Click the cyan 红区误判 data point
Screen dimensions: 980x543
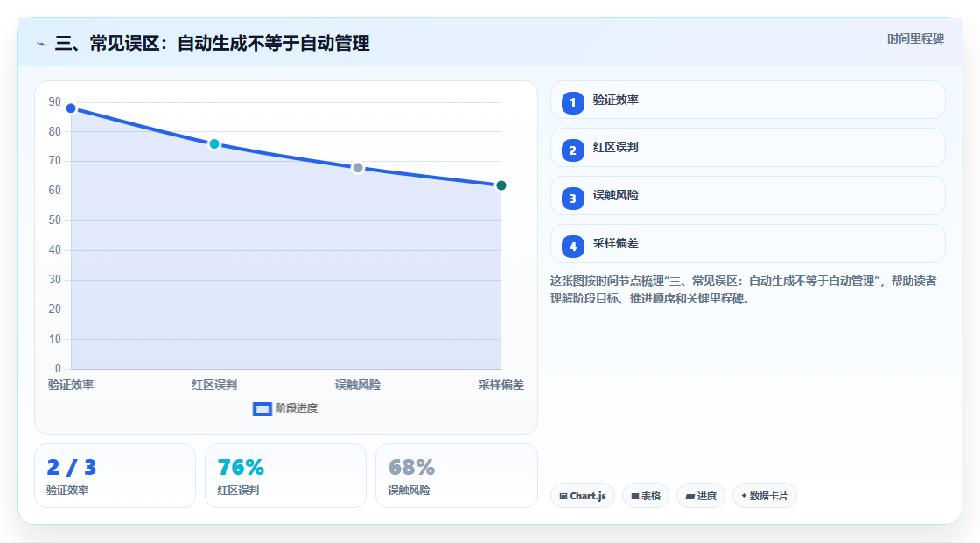click(x=214, y=144)
